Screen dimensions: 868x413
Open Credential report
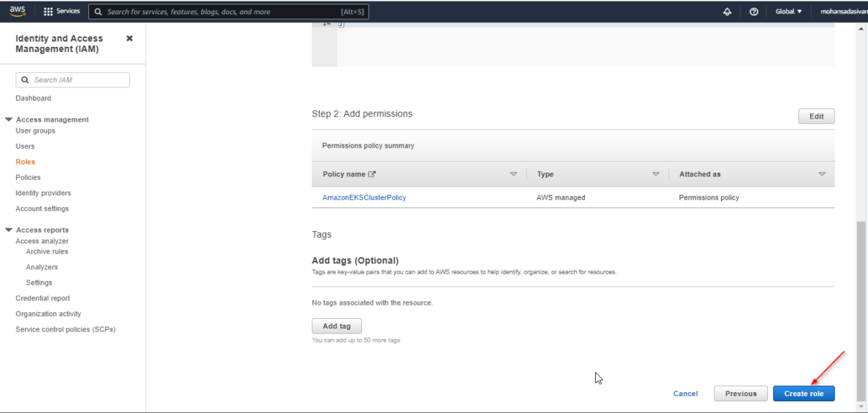pos(42,298)
